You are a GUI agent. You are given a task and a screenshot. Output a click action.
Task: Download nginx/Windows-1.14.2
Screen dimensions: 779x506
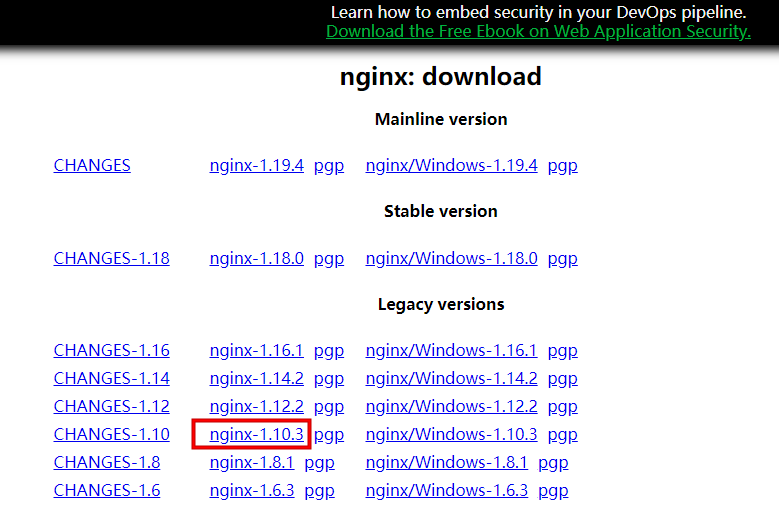pos(451,378)
